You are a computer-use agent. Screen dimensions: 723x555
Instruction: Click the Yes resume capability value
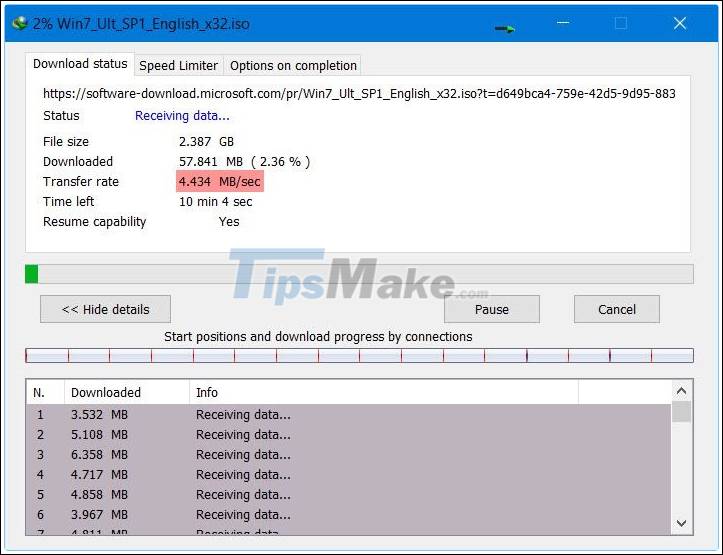(229, 222)
